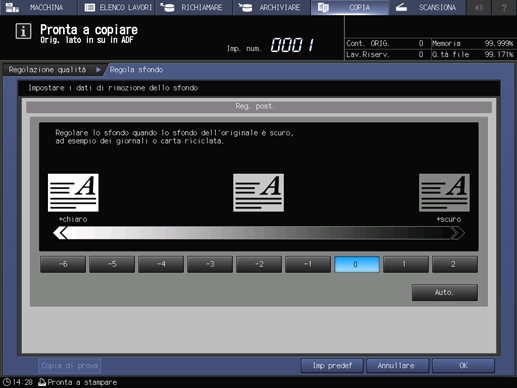The width and height of the screenshot is (517, 388).
Task: Set background level to 2
Action: [455, 264]
